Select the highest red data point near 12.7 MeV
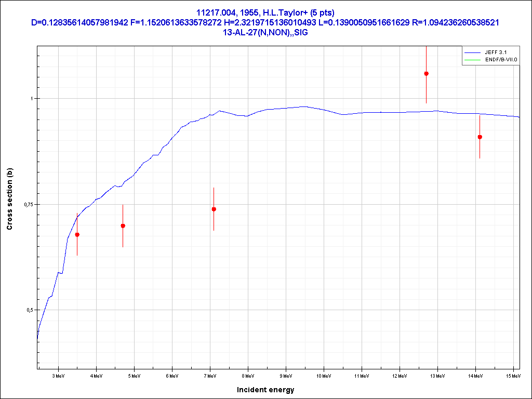The width and height of the screenshot is (532, 399). pos(426,74)
